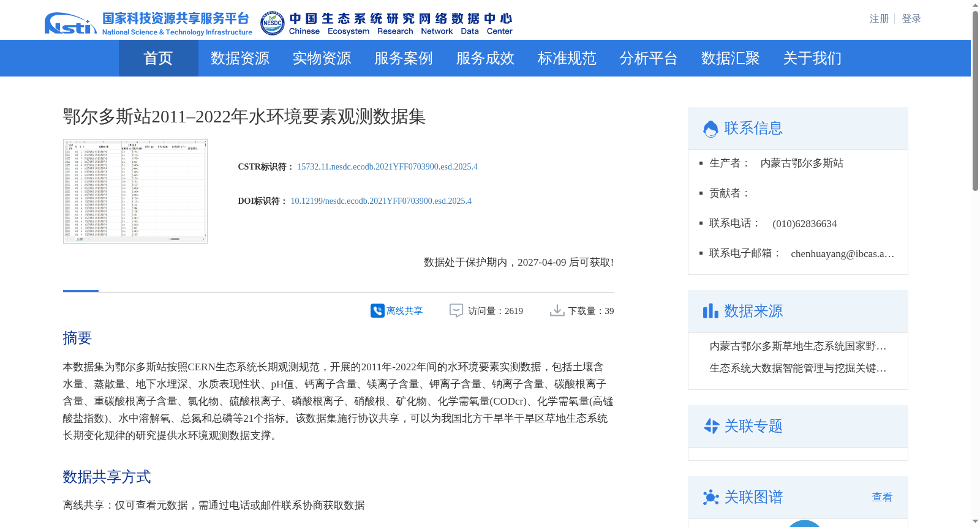Viewport: 980px width, 527px height.
Task: Click the 注册 register link
Action: click(x=879, y=19)
